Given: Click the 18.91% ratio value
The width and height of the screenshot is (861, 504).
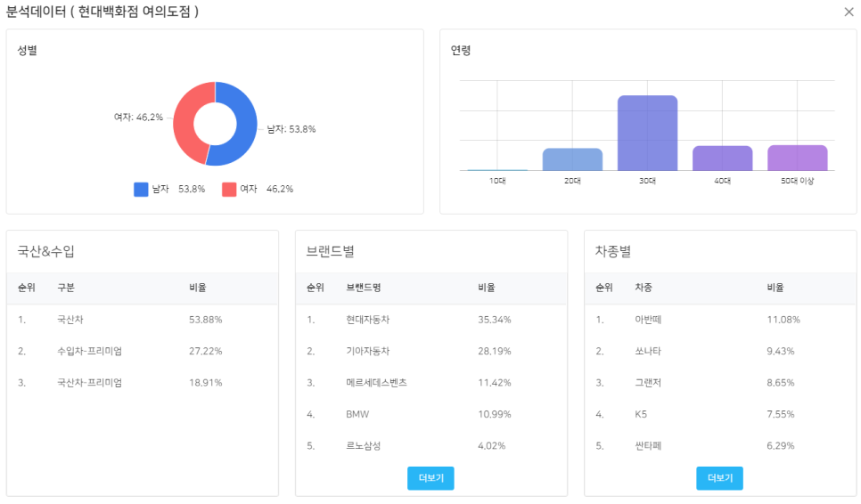Looking at the screenshot, I should (x=205, y=383).
